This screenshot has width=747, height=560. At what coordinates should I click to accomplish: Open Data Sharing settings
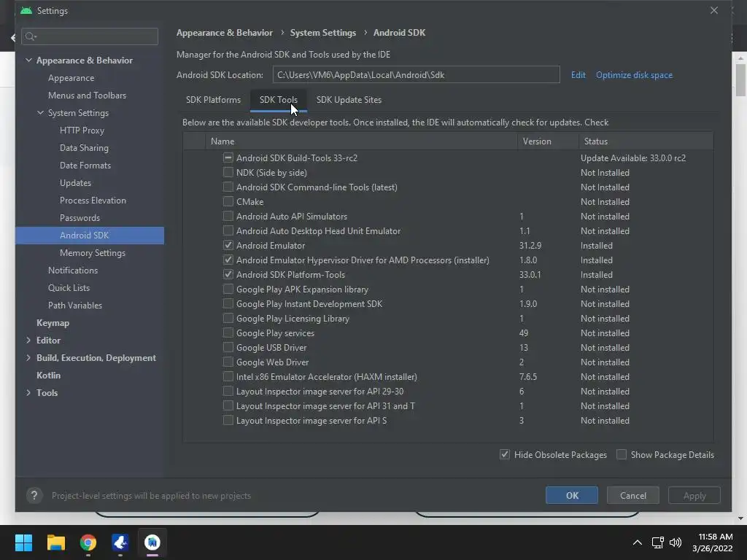coord(84,147)
